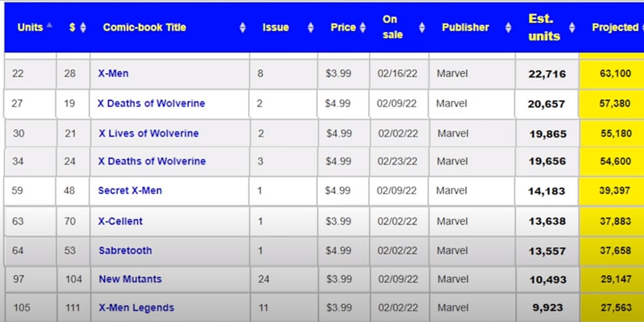The height and width of the screenshot is (322, 644).
Task: Click the Projected column header
Action: pyautogui.click(x=615, y=27)
